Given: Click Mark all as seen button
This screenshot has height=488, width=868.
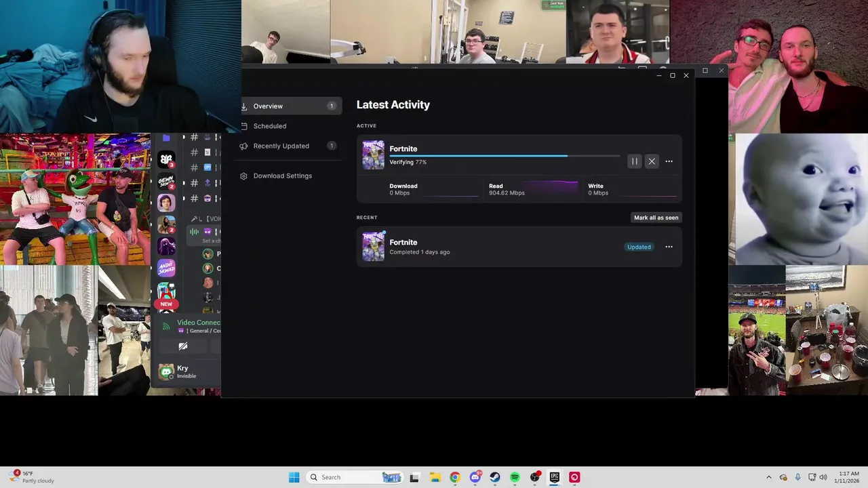Looking at the screenshot, I should click(656, 218).
